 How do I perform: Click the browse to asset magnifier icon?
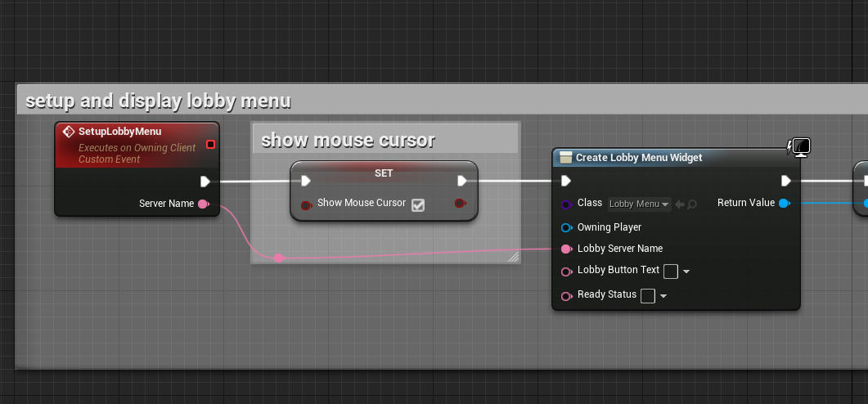692,204
